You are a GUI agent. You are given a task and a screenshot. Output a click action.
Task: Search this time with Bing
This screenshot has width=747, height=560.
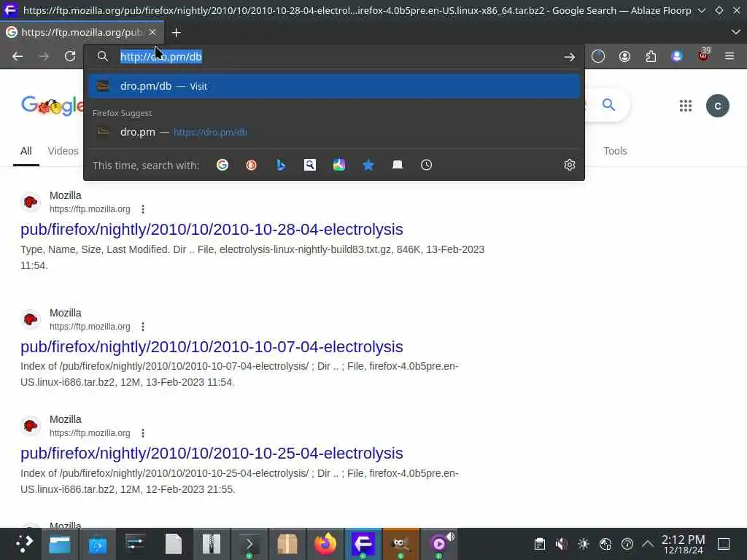(281, 165)
